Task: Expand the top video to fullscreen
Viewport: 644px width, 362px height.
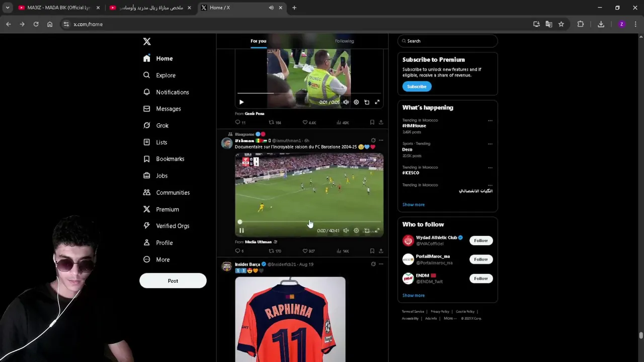Action: click(x=377, y=102)
